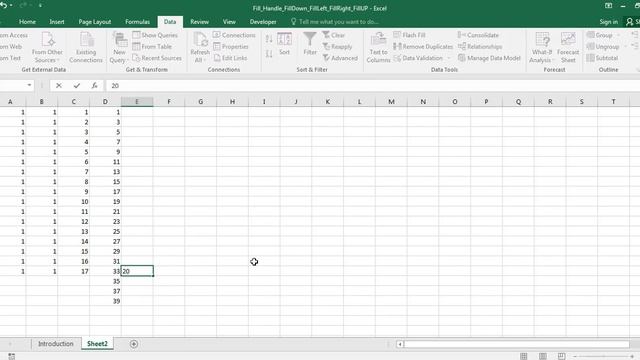Switch to Page Layout view in status bar
This screenshot has width=640, height=360.
click(x=542, y=356)
